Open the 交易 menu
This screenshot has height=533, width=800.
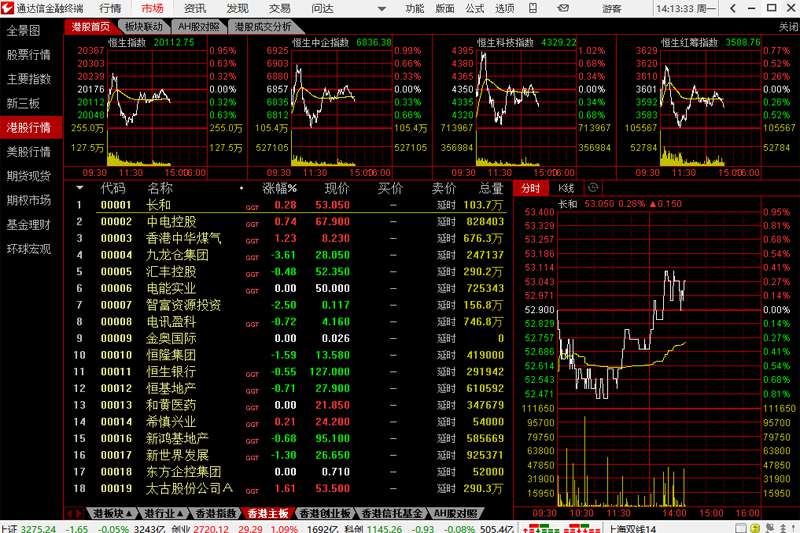pos(279,8)
